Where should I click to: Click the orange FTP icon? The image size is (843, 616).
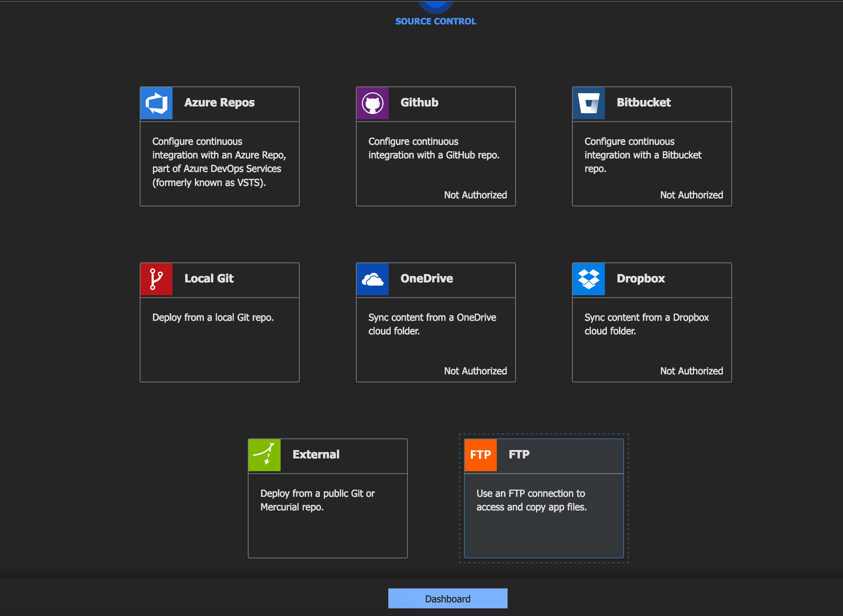pyautogui.click(x=481, y=455)
